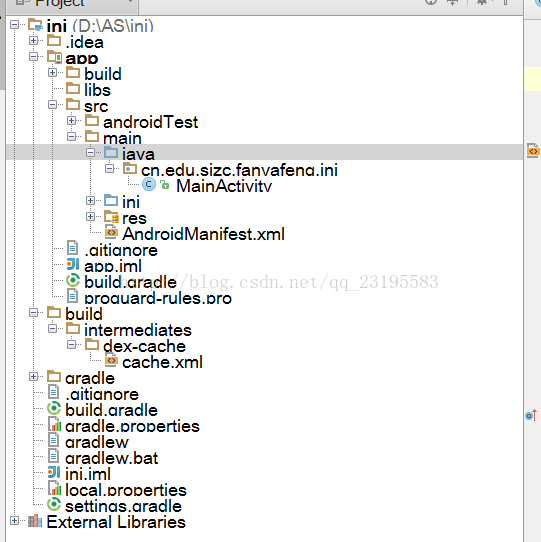Select root-level .gitignore file
The width and height of the screenshot is (541, 542).
102,394
